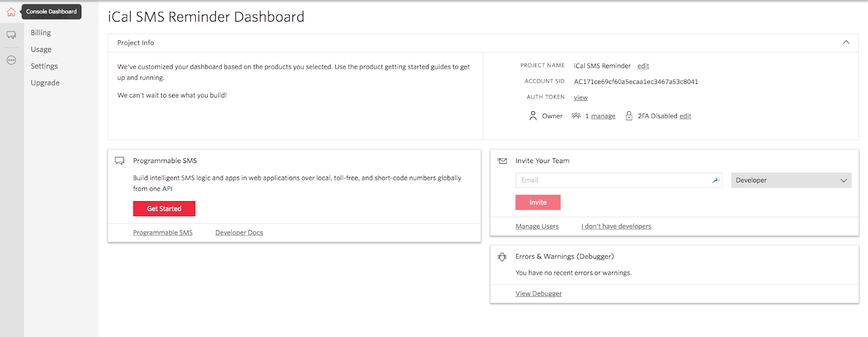This screenshot has height=337, width=868.
Task: Click I don't have developers link
Action: click(x=616, y=226)
